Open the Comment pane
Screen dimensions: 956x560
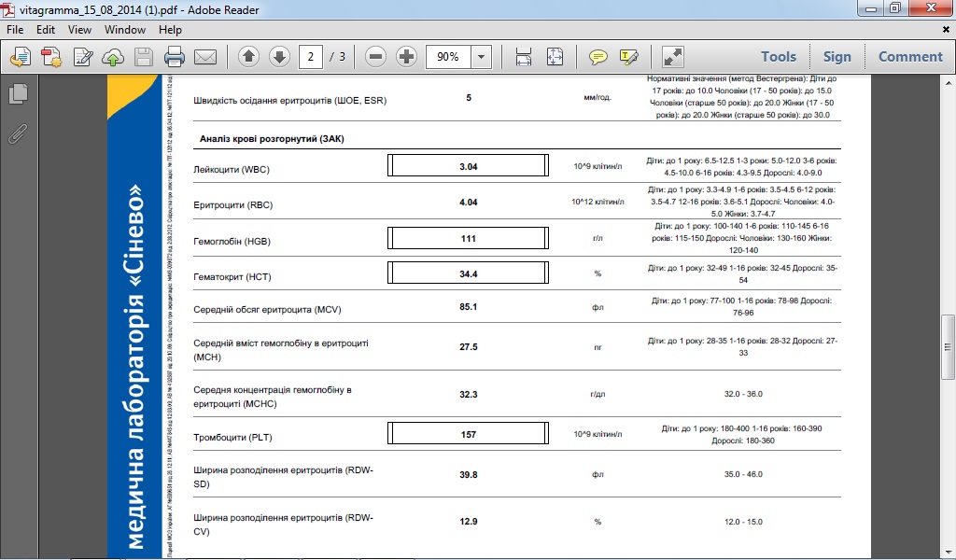click(x=910, y=57)
